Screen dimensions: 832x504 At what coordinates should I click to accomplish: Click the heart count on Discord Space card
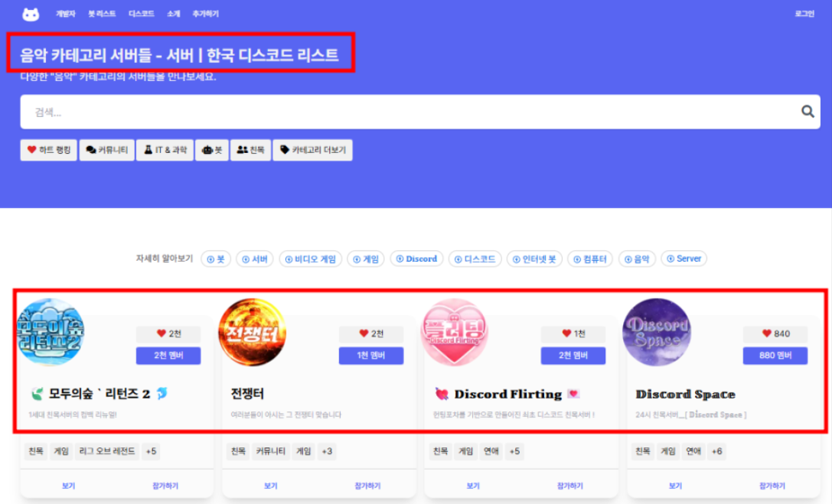click(775, 333)
